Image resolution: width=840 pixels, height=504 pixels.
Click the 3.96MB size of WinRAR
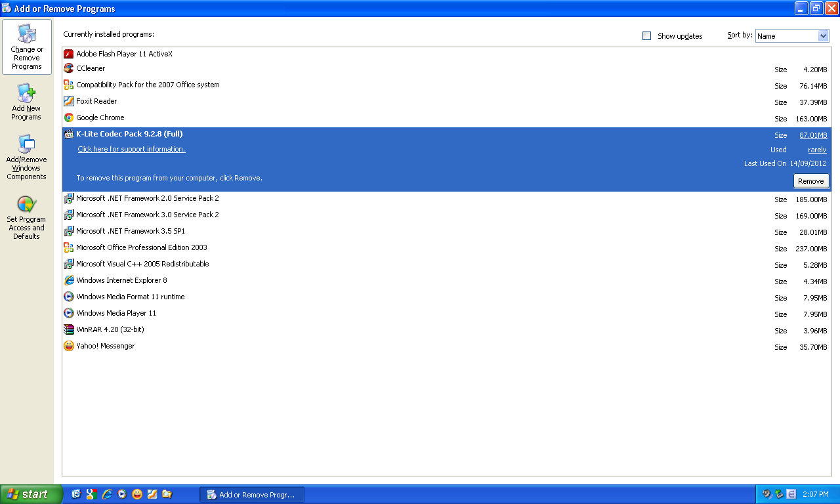(815, 331)
